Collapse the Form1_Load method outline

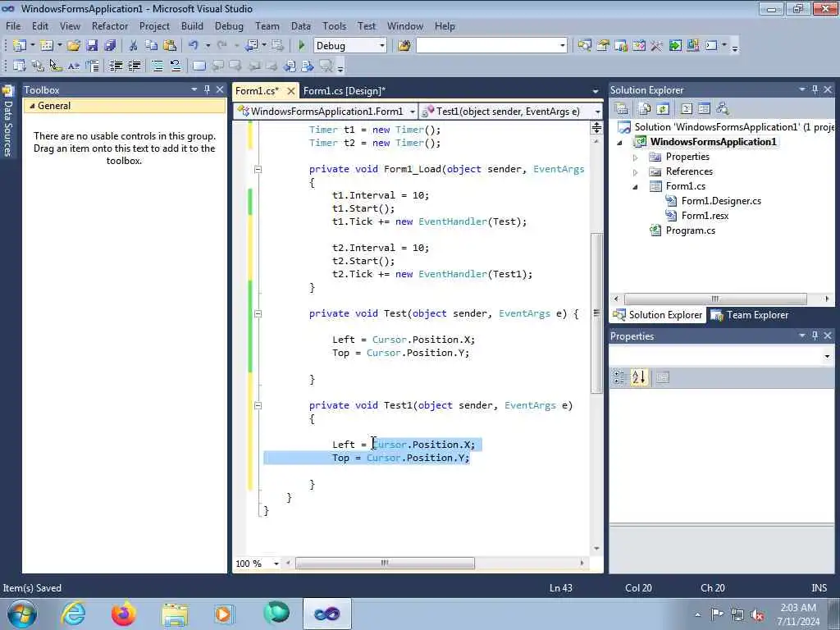[258, 169]
